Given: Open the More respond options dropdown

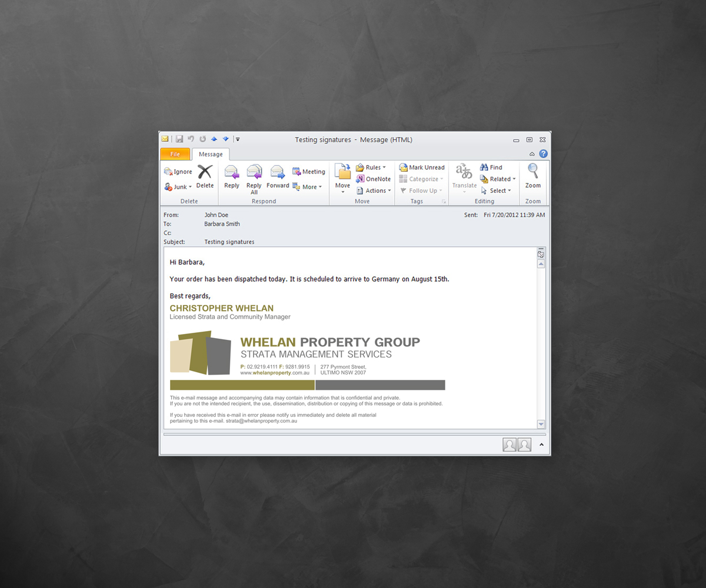Looking at the screenshot, I should [x=308, y=187].
